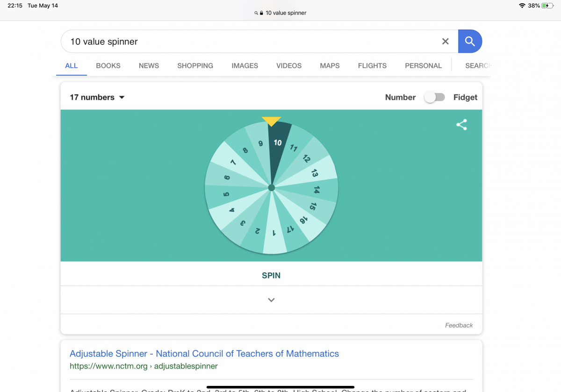Tap the wheel's center hub dot
The image size is (561, 392).
[271, 188]
